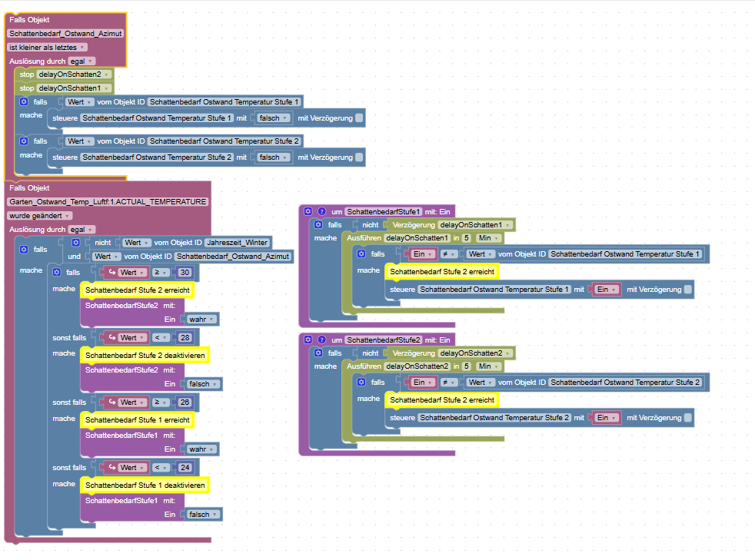Open ≥ operator dropdown before value 30
Viewport: 755px width, 560px height.
point(161,272)
